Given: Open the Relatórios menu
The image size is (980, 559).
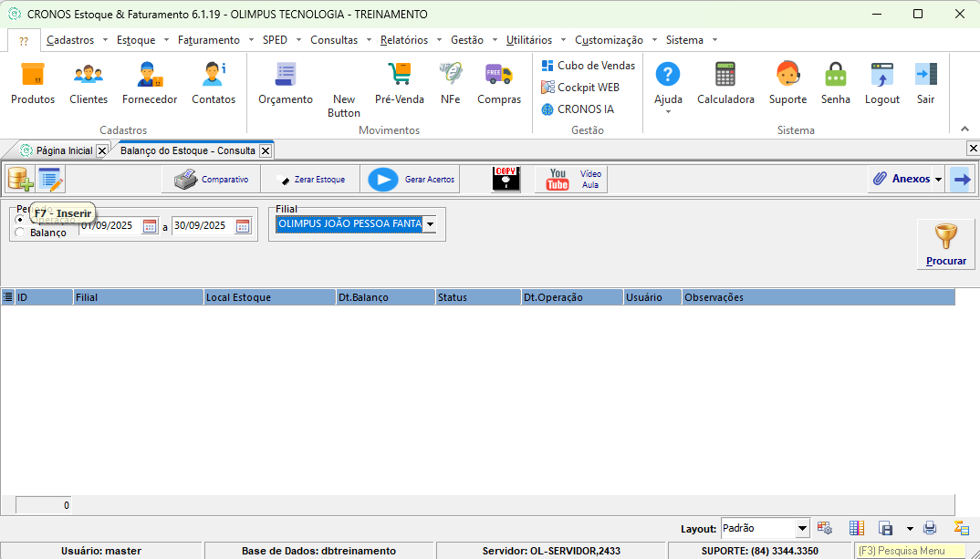Looking at the screenshot, I should pos(403,40).
